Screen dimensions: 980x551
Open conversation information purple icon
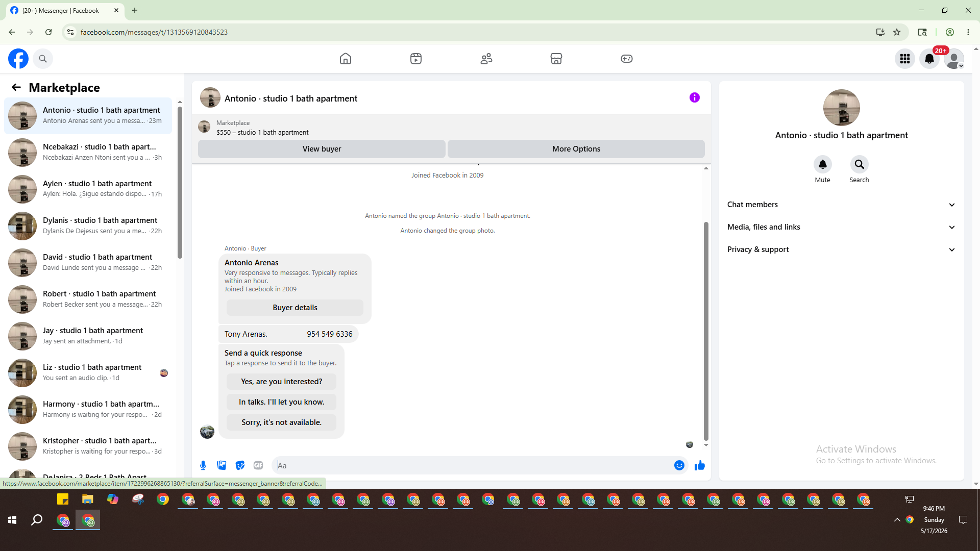(x=695, y=97)
